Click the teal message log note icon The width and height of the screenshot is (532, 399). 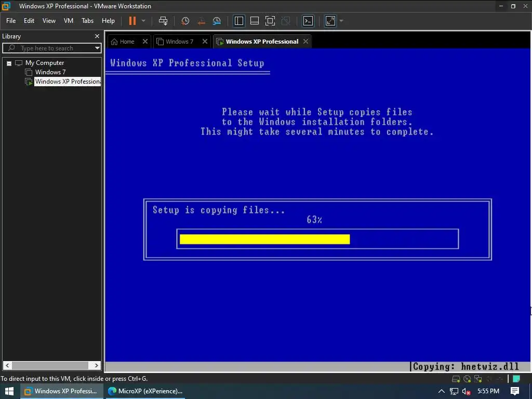(516, 379)
